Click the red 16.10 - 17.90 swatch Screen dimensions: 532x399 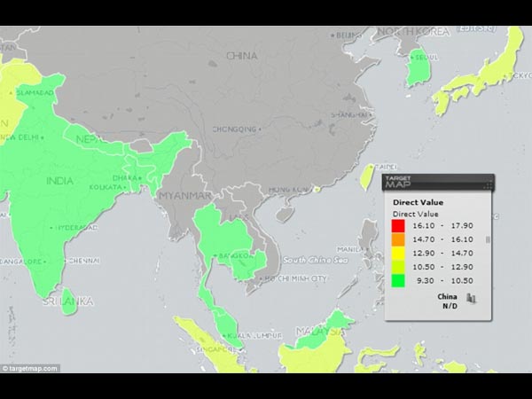tap(398, 226)
